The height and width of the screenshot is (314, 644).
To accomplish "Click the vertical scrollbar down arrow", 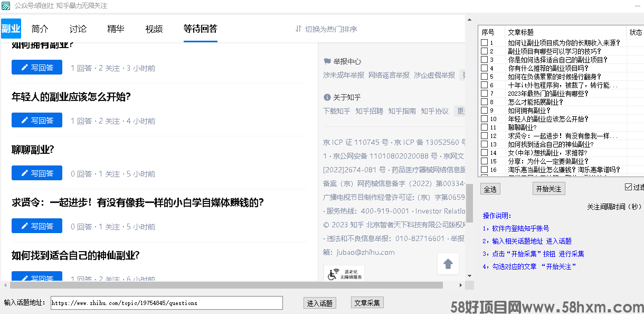I will click(x=469, y=275).
